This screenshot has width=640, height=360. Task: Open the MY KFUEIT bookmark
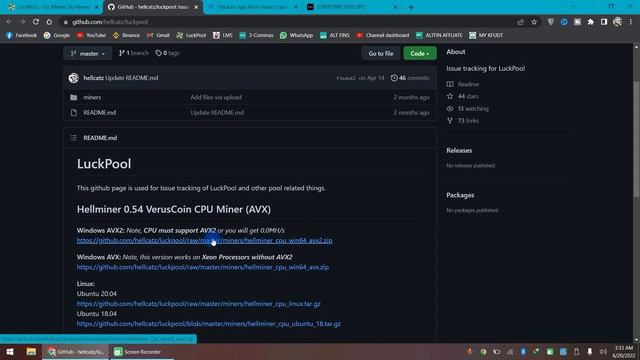point(486,36)
